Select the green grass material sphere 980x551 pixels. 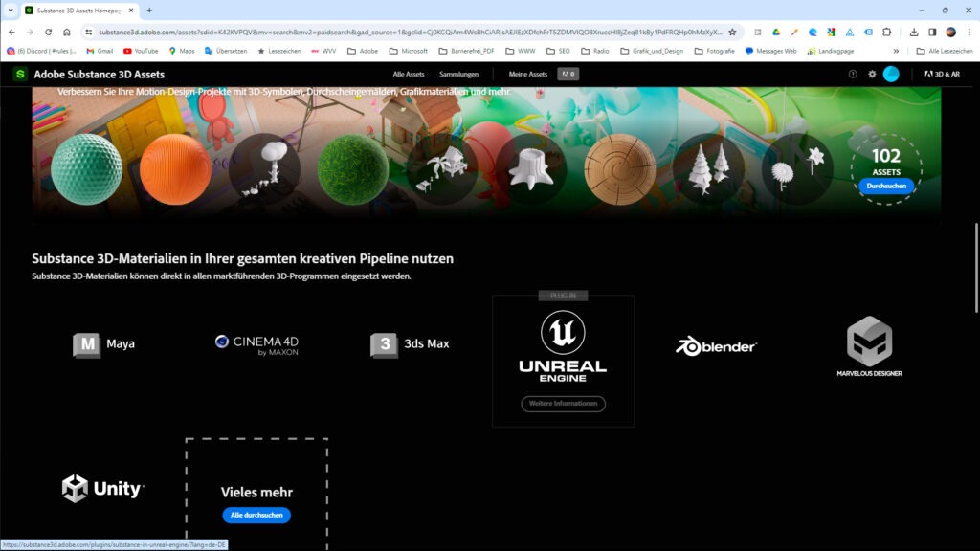pos(353,169)
